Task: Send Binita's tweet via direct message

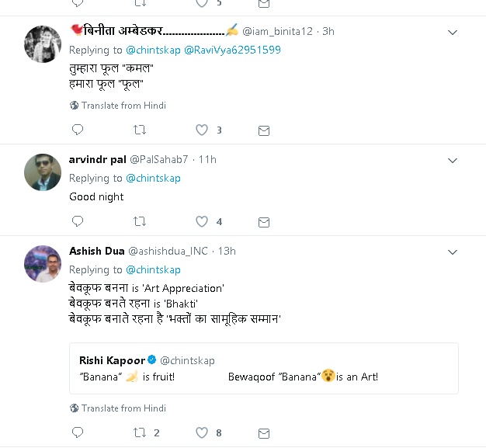Action: click(x=264, y=130)
